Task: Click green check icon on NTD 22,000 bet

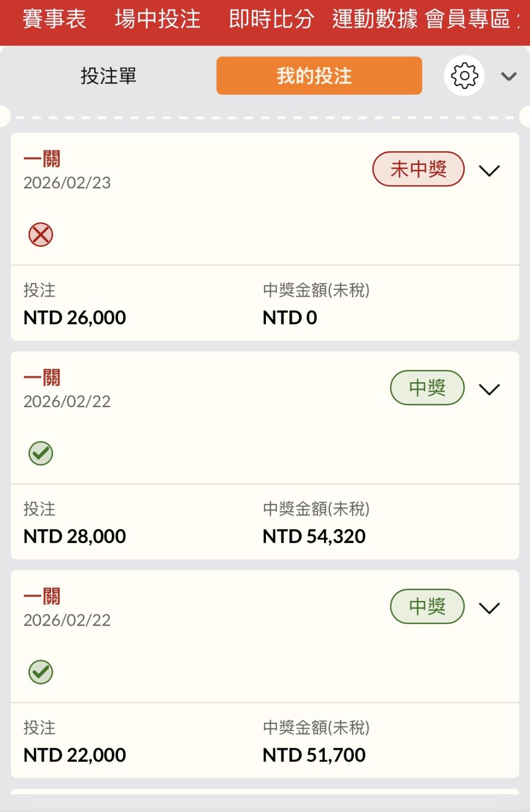Action: point(41,672)
